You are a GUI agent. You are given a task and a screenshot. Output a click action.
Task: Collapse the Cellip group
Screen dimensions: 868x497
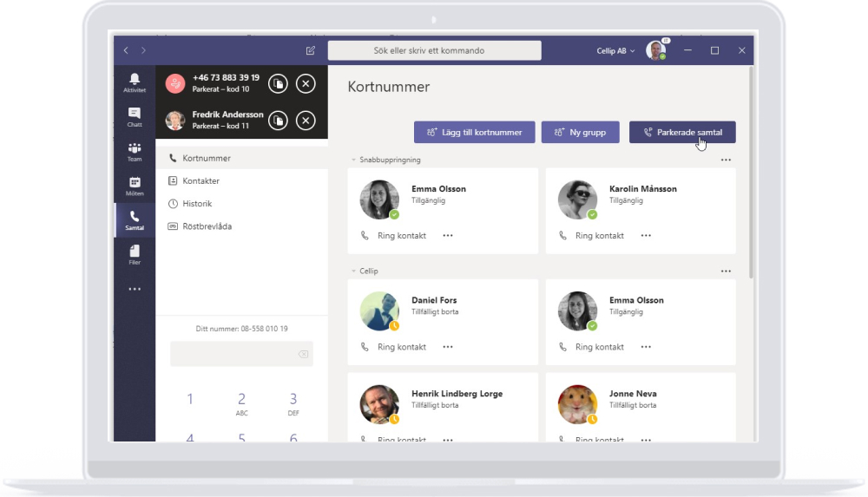pos(354,271)
